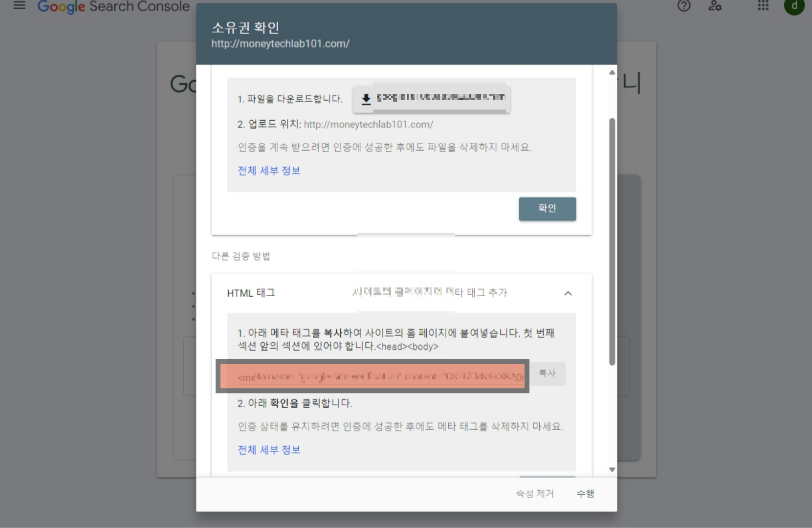The height and width of the screenshot is (528, 812).
Task: Collapse the HTML 태그 section chevron
Action: click(568, 293)
